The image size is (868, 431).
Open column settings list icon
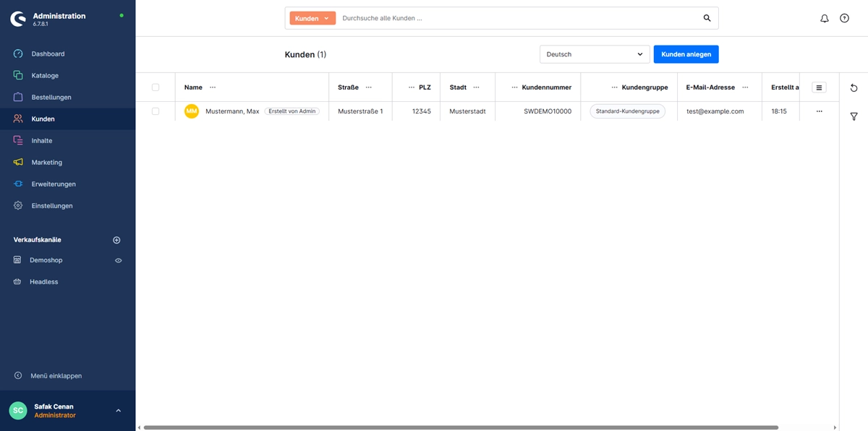(819, 88)
